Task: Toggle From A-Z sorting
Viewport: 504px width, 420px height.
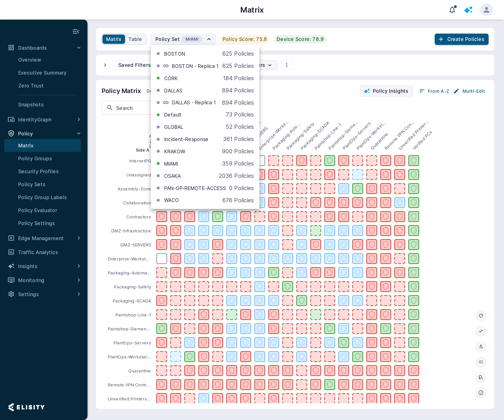Action: (434, 91)
